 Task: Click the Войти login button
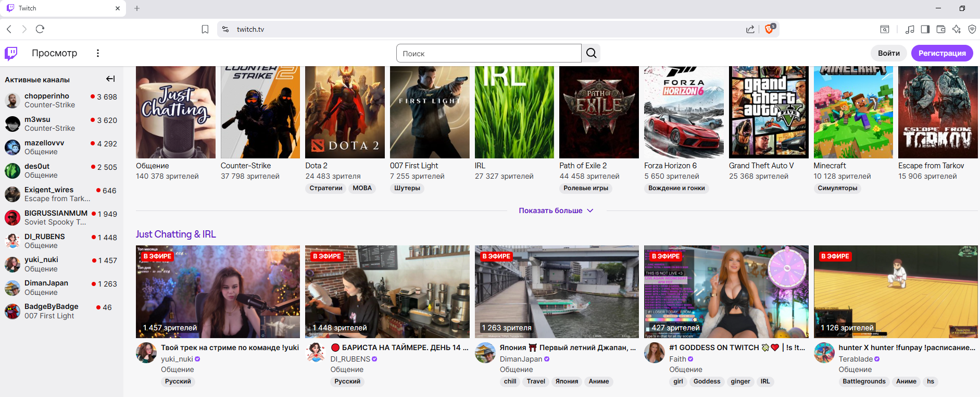pos(889,53)
